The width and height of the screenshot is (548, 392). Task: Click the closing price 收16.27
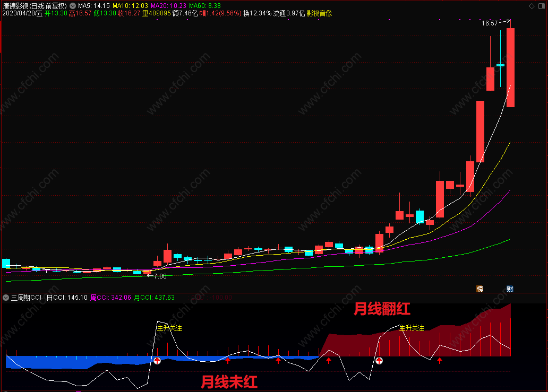click(x=129, y=13)
